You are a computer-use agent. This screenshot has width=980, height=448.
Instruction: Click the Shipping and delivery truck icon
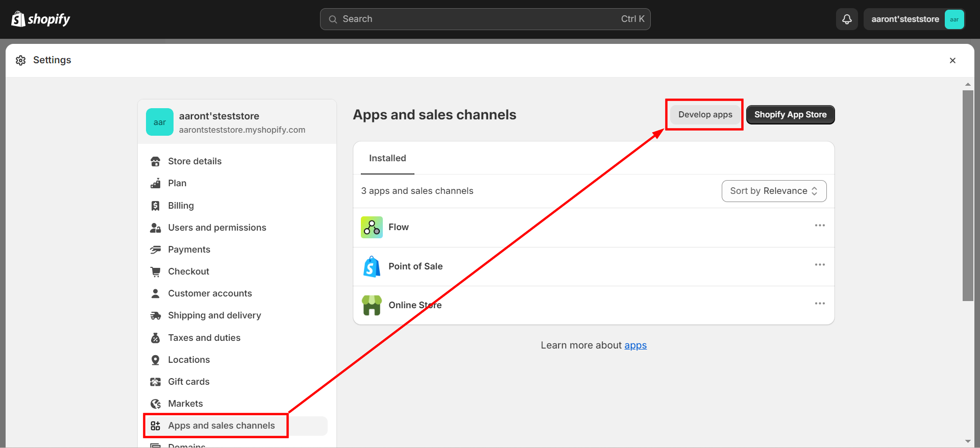tap(156, 315)
